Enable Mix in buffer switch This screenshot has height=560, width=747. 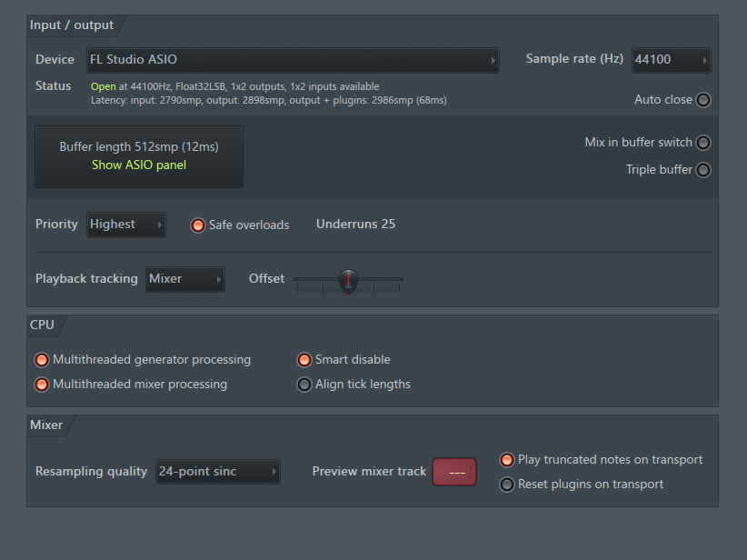tap(703, 143)
